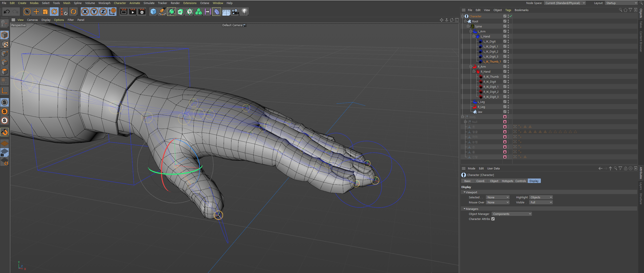Image resolution: width=644 pixels, height=273 pixels.
Task: Click the Enable Axis L-shaped icon
Action: tap(5, 91)
